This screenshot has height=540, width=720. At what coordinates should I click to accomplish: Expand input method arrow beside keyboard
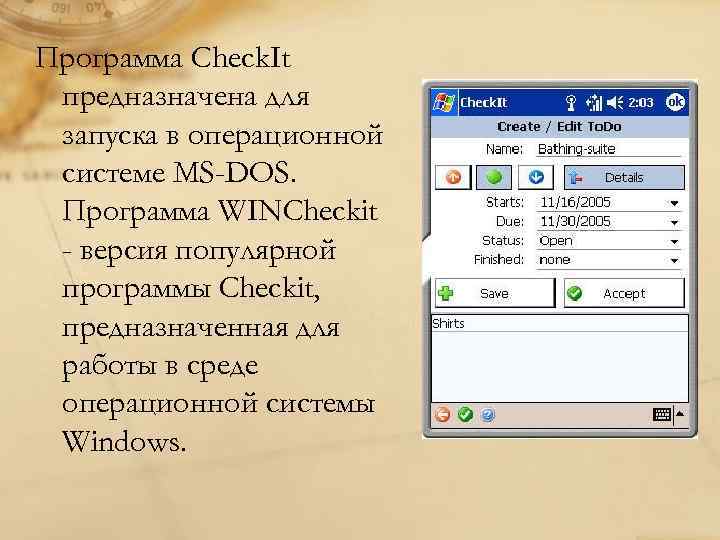click(681, 414)
